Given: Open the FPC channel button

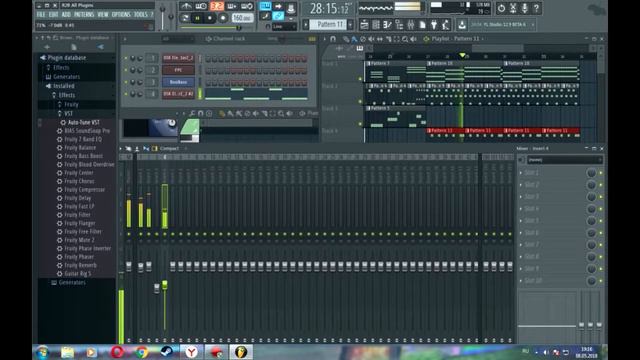Looking at the screenshot, I should tap(178, 70).
